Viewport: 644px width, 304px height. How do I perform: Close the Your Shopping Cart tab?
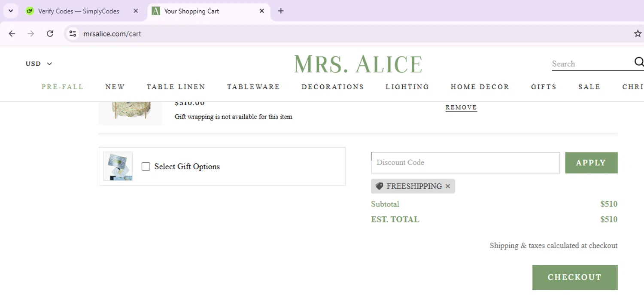click(262, 11)
